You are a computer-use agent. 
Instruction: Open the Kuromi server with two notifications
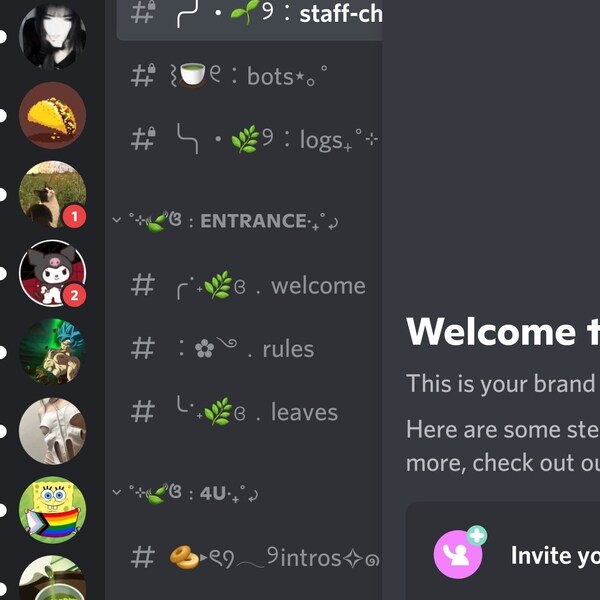click(x=52, y=273)
